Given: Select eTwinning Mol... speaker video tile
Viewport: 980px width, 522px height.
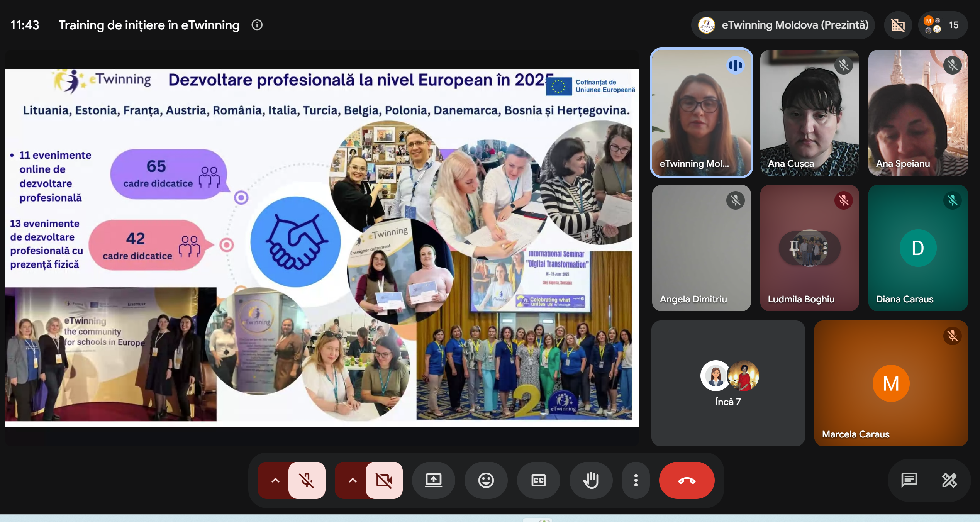Looking at the screenshot, I should tap(702, 113).
